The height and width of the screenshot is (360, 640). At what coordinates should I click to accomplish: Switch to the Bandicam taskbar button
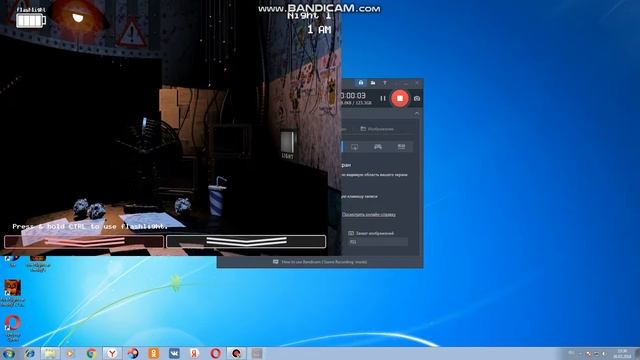pyautogui.click(x=236, y=353)
